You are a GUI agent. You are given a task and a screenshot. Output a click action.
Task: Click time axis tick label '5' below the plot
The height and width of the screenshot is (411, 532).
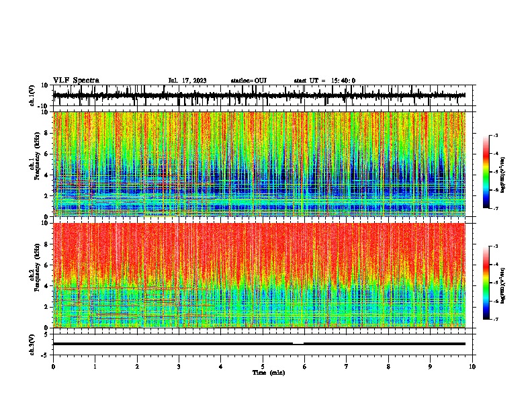[x=263, y=367]
